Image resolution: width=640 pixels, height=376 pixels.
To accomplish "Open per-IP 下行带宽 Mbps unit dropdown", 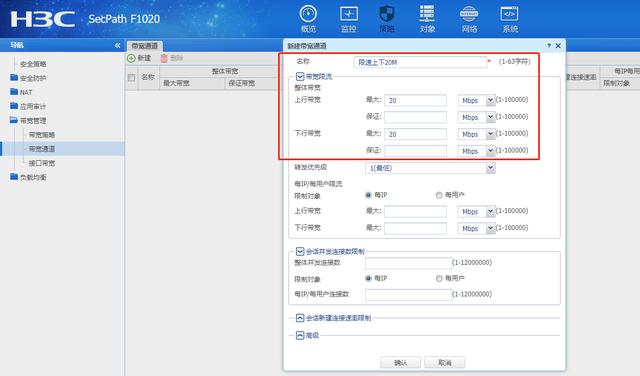I will tap(491, 228).
